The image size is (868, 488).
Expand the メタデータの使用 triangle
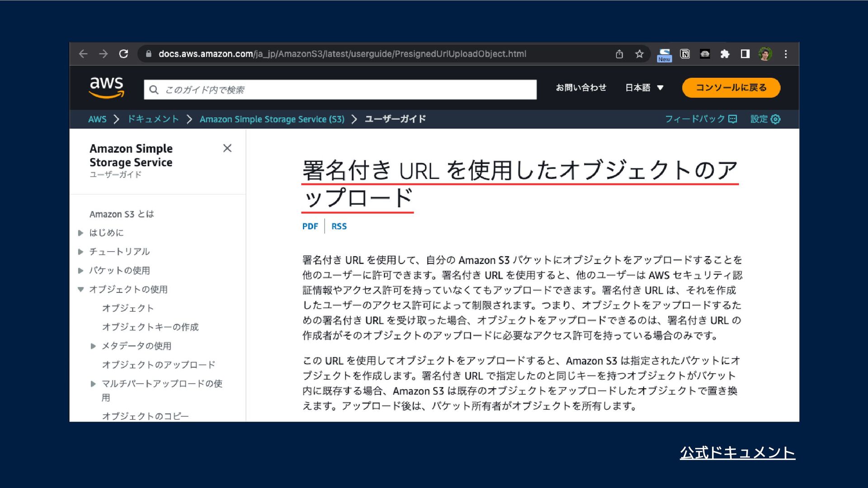click(x=93, y=346)
